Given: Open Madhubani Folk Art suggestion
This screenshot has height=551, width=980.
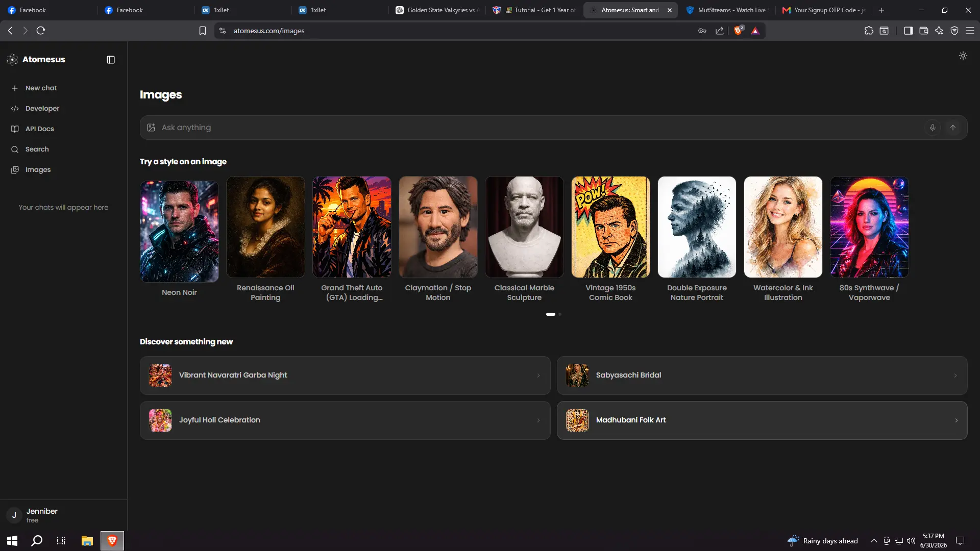Looking at the screenshot, I should (762, 420).
